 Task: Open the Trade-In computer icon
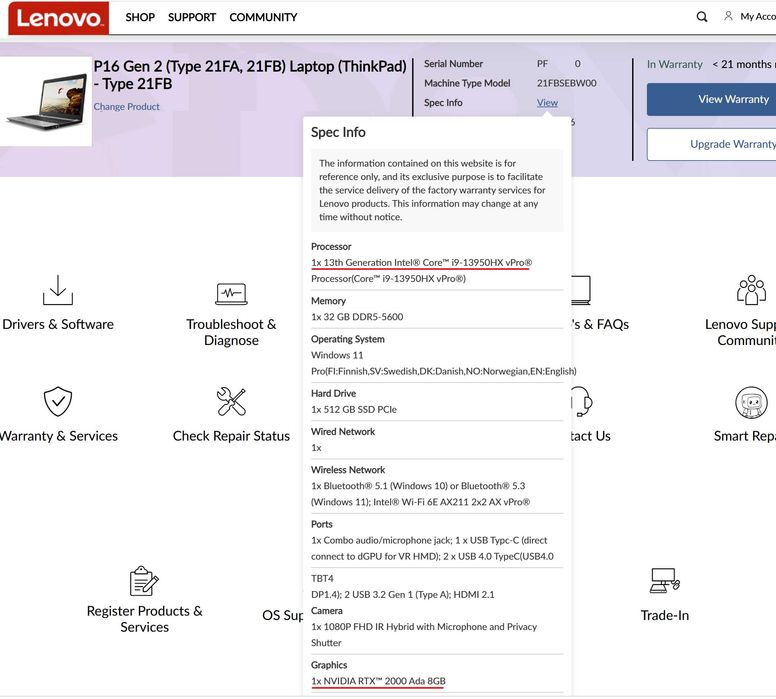pyautogui.click(x=665, y=580)
